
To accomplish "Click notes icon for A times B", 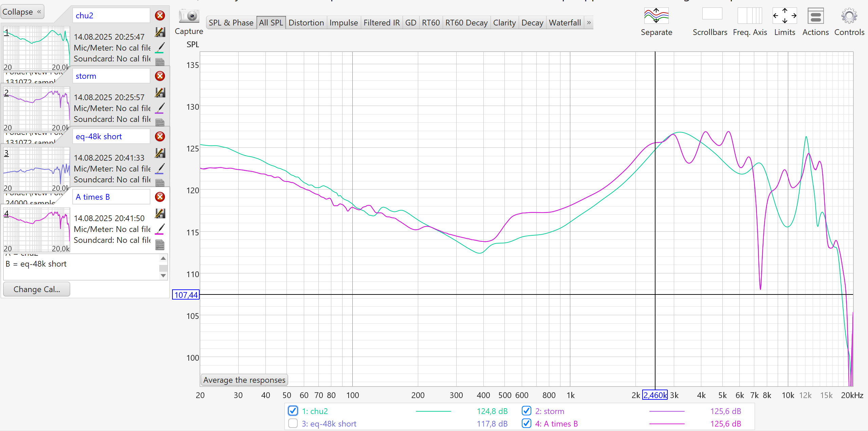I will click(x=160, y=245).
